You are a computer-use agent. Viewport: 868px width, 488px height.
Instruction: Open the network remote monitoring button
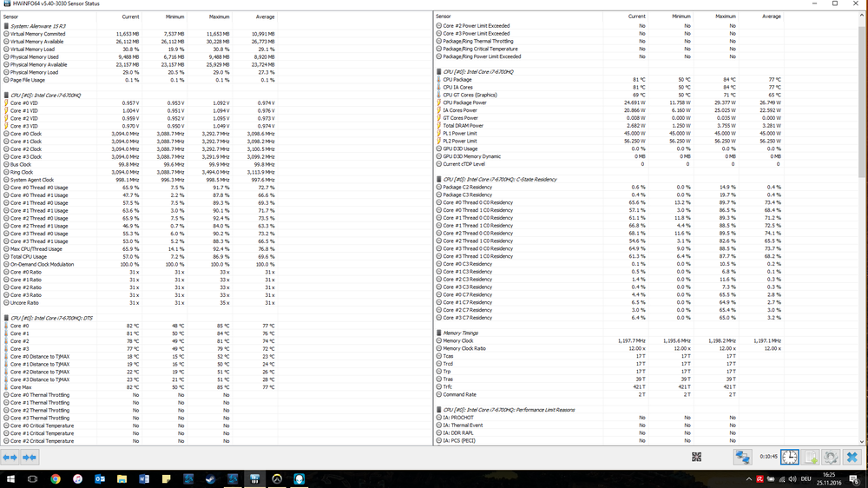click(x=743, y=457)
